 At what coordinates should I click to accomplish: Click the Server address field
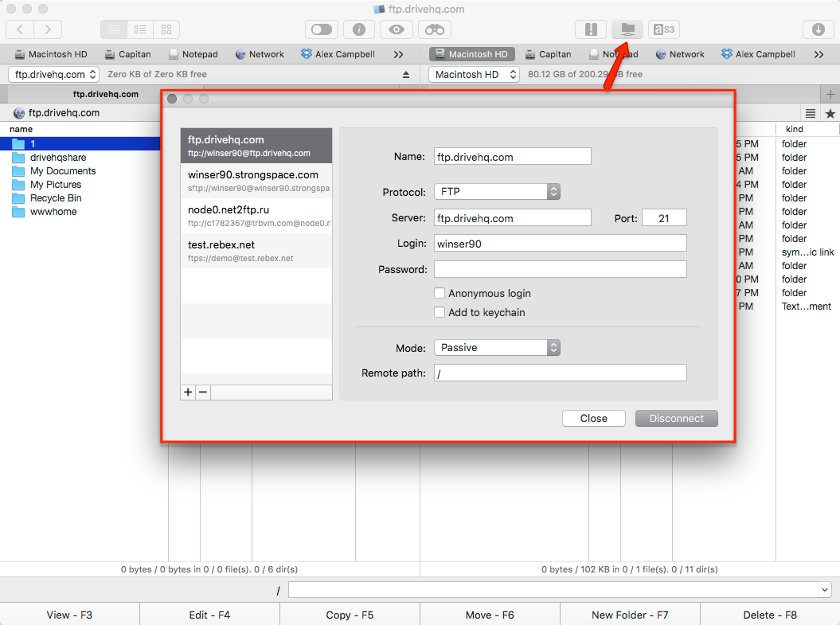click(x=513, y=218)
